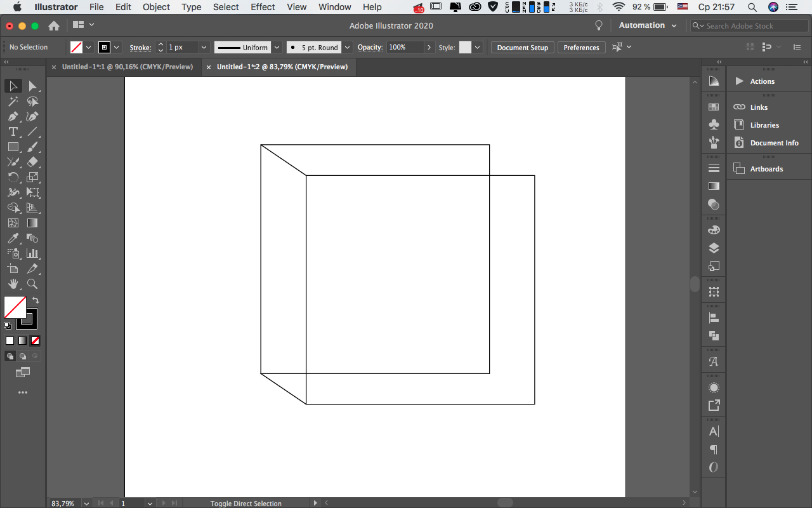This screenshot has width=812, height=508.
Task: Select the Direct Selection tool
Action: [32, 86]
